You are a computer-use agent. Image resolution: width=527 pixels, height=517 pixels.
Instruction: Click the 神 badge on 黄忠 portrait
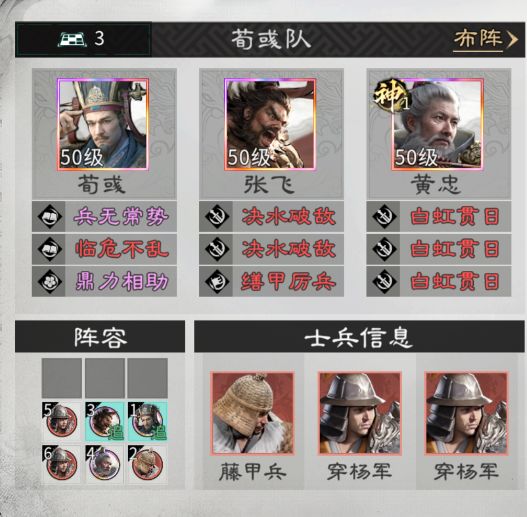pos(391,96)
